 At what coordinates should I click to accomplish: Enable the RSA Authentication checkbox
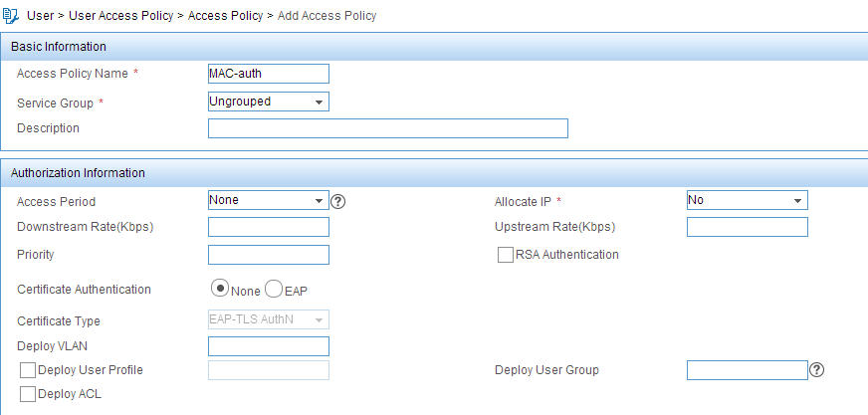(506, 255)
